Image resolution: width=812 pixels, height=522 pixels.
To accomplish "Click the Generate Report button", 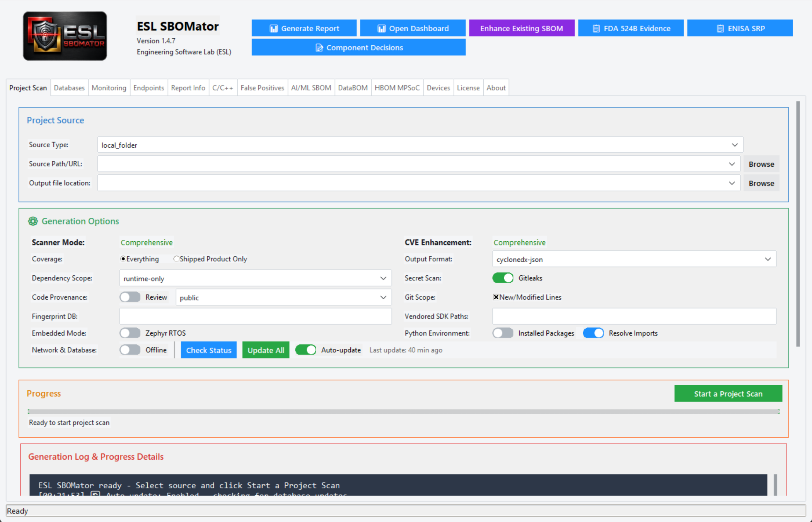I will 304,28.
